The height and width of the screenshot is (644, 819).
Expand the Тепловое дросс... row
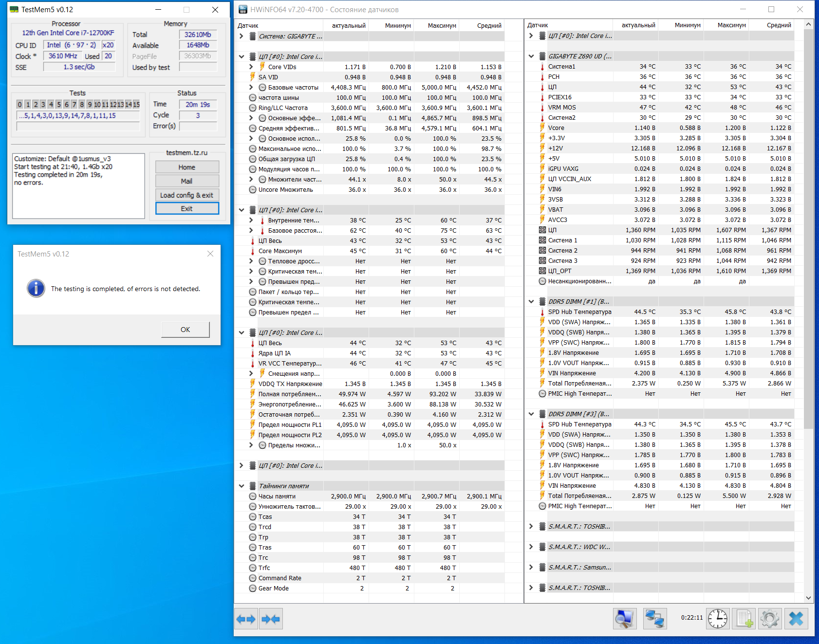(x=251, y=261)
